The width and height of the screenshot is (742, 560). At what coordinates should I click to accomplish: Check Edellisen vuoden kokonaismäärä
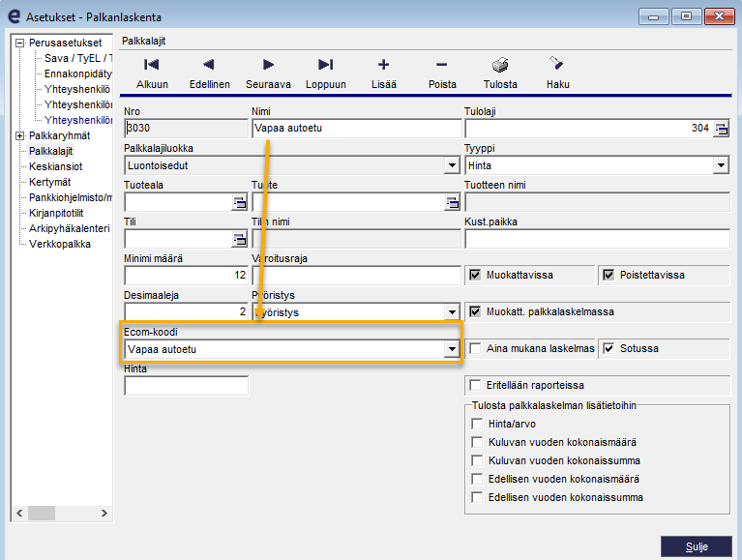click(x=477, y=479)
